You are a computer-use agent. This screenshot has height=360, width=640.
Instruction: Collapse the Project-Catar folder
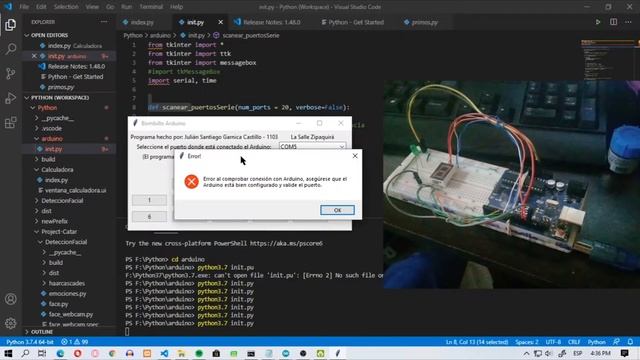(59, 231)
